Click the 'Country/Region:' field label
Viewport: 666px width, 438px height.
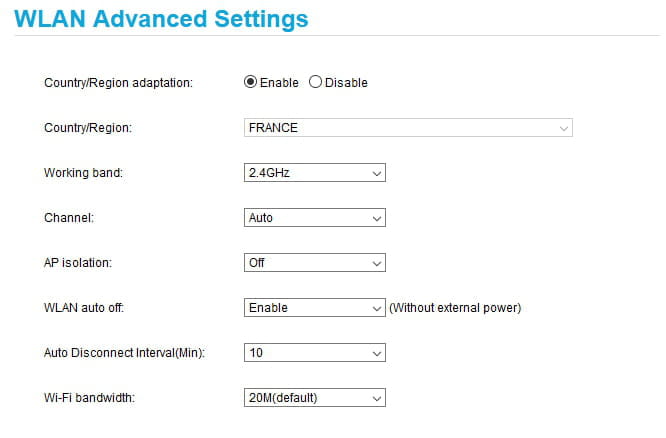click(88, 128)
